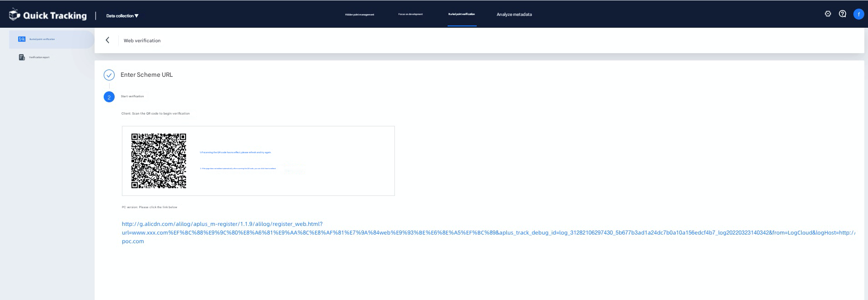The image size is (868, 300).
Task: Click the Start verification step label
Action: tap(132, 96)
